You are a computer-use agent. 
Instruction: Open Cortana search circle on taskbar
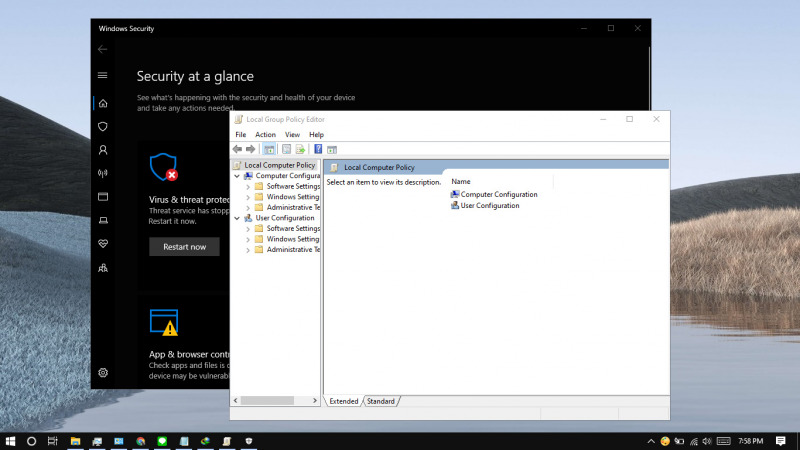pyautogui.click(x=31, y=441)
